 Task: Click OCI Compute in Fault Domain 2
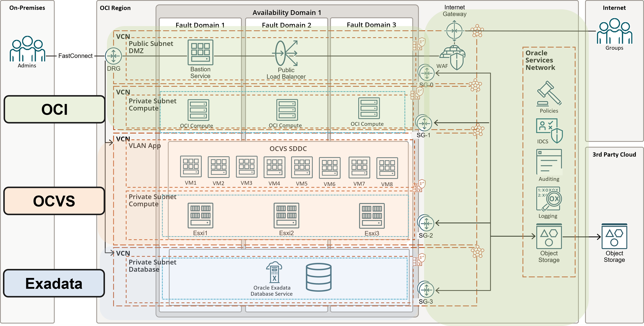(287, 110)
